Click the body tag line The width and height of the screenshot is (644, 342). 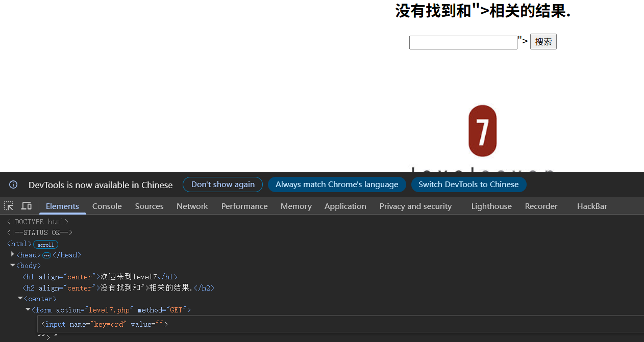[29, 266]
